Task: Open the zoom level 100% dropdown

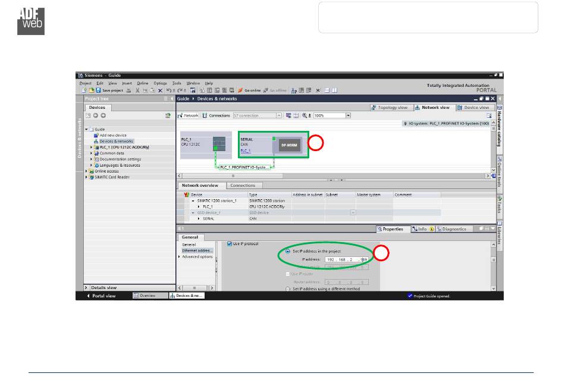Action: click(x=348, y=115)
